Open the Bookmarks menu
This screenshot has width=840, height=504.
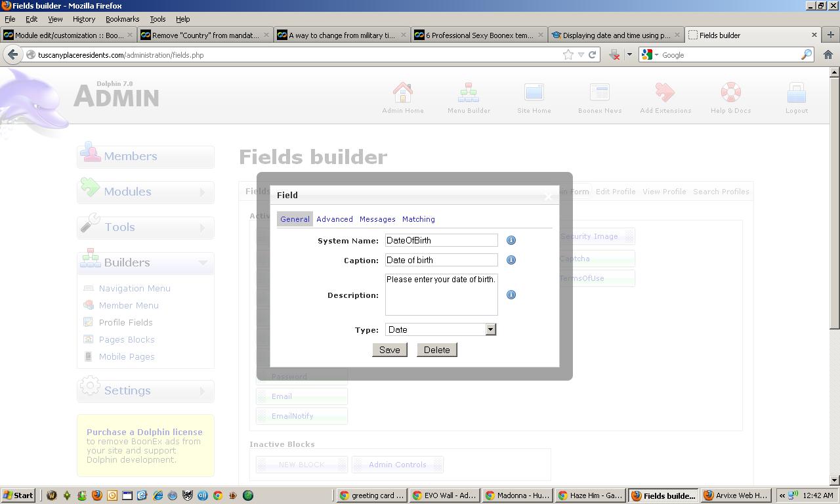[122, 19]
